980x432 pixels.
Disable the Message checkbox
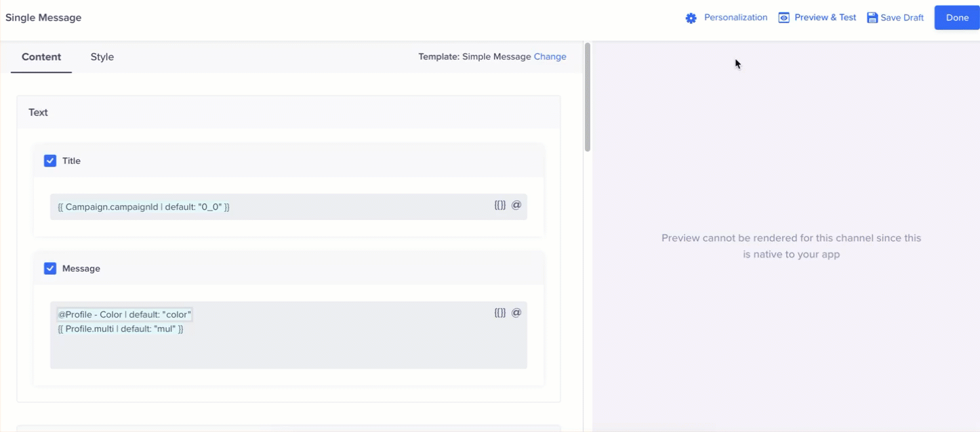pyautogui.click(x=50, y=268)
